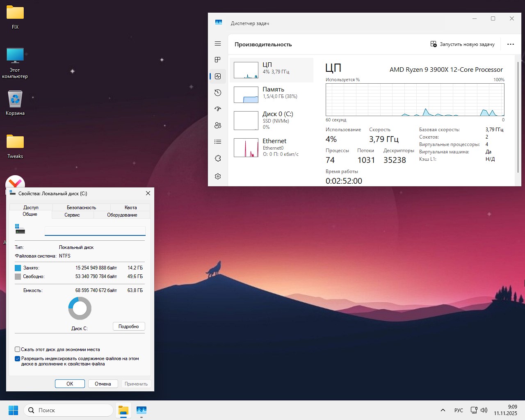Open the Details section icon
Screen dimensions: 525x420
[x=218, y=142]
